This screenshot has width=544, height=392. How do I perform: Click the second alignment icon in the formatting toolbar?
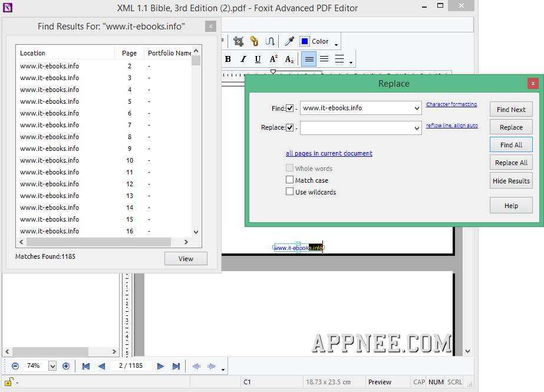(x=324, y=59)
